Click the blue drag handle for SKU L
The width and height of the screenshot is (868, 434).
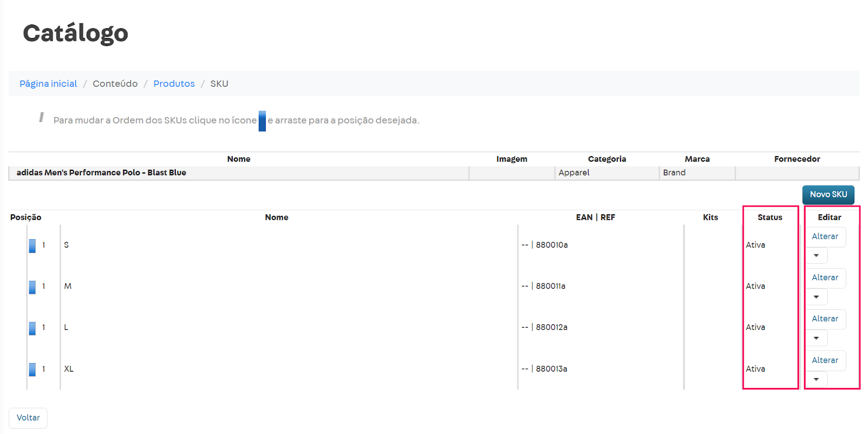[32, 328]
